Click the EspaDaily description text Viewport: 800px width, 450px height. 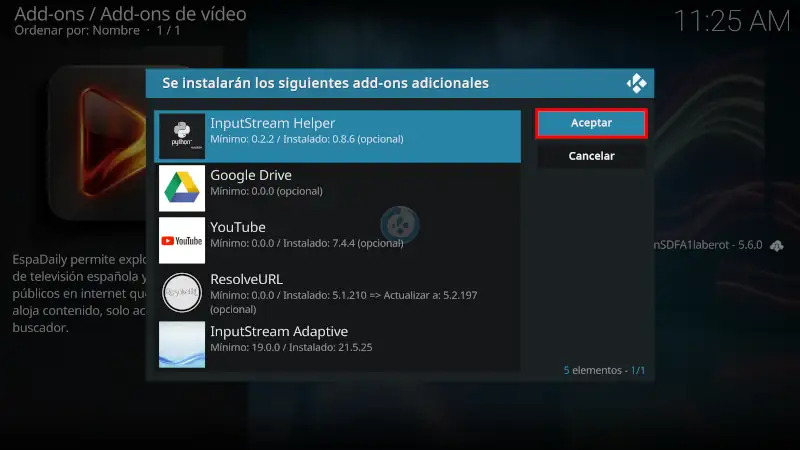point(79,293)
